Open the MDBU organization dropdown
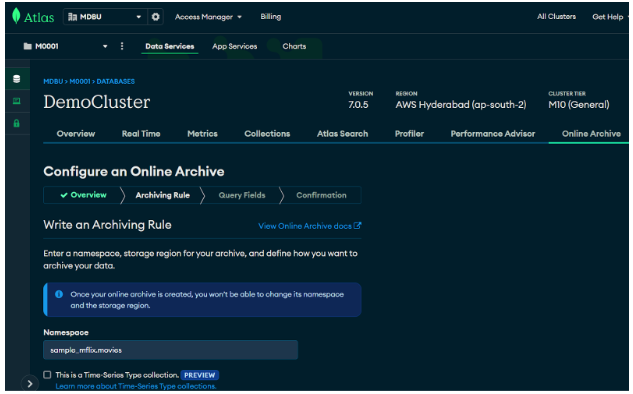Viewport: 633px width, 394px height. [105, 17]
